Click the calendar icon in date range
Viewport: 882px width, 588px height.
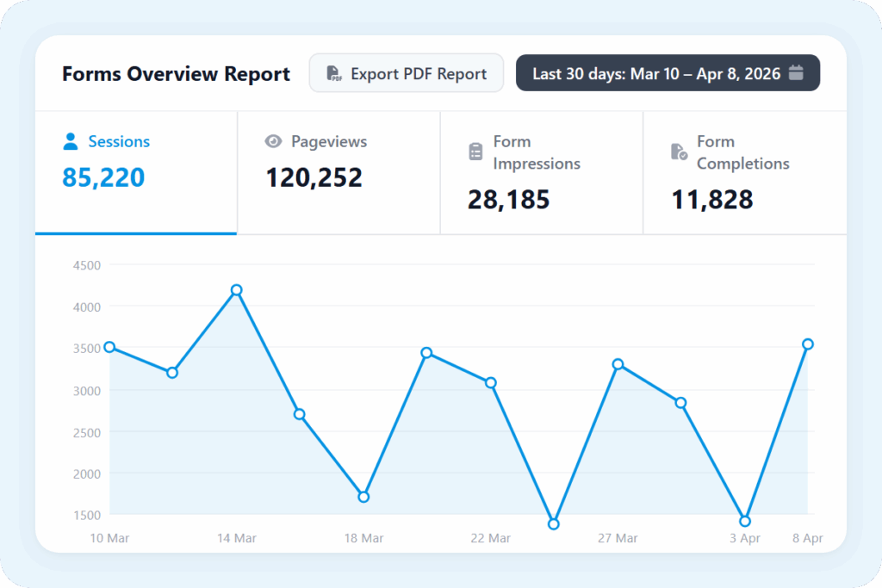click(x=796, y=73)
